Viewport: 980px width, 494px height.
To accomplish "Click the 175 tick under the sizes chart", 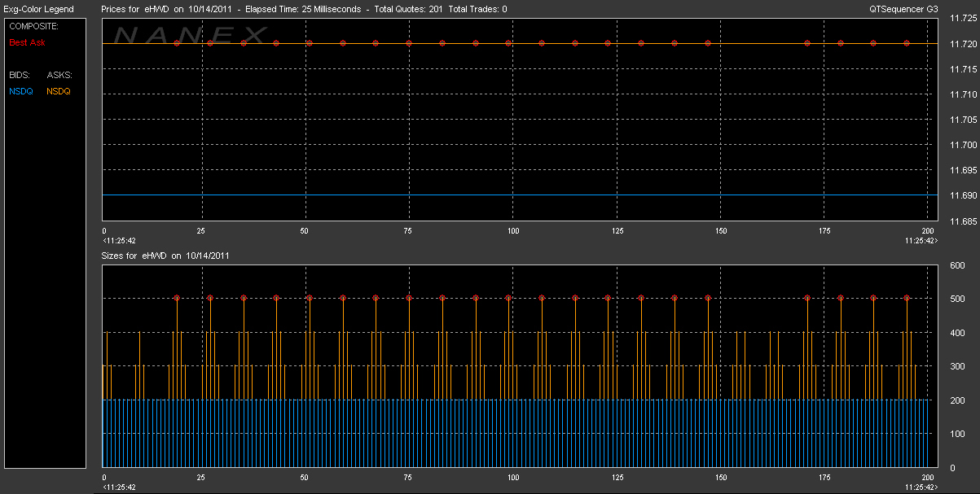I will 825,478.
